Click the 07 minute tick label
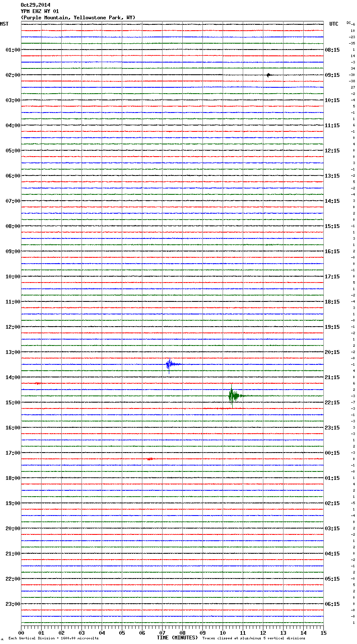Screen dimensions: 357x644 click(x=162, y=633)
